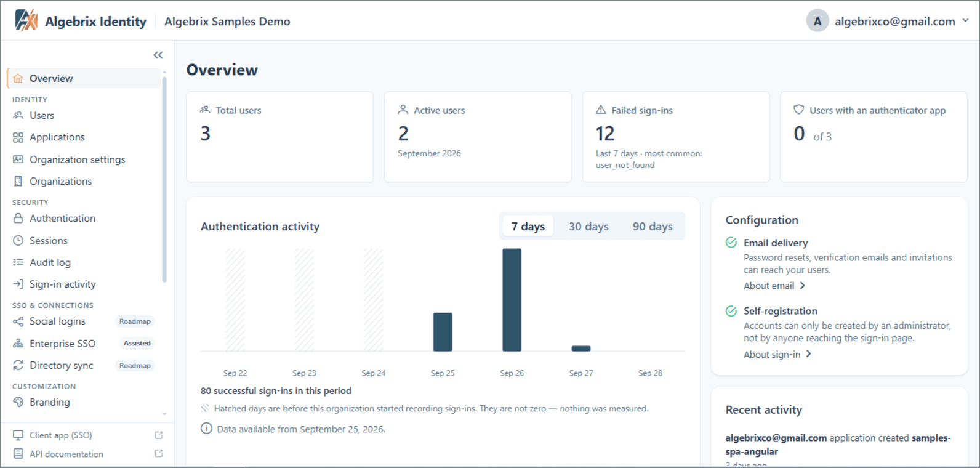The image size is (980, 468).
Task: Click the Audit log list icon
Action: tap(18, 262)
